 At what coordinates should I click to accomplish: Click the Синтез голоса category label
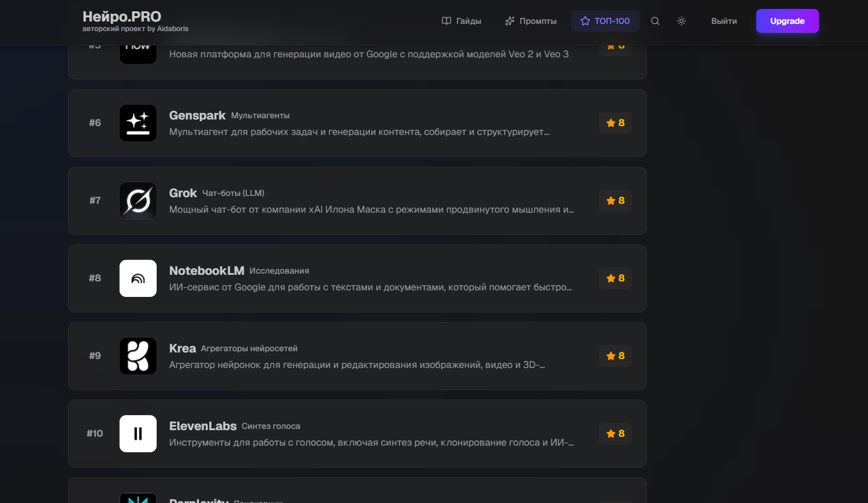271,427
